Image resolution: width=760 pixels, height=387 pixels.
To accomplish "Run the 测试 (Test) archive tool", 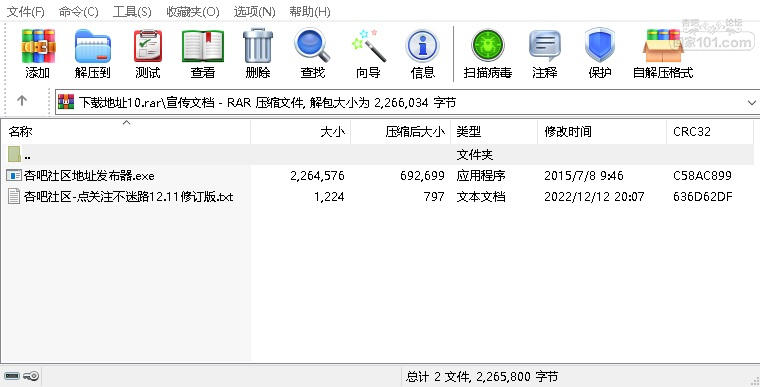I will tap(148, 46).
